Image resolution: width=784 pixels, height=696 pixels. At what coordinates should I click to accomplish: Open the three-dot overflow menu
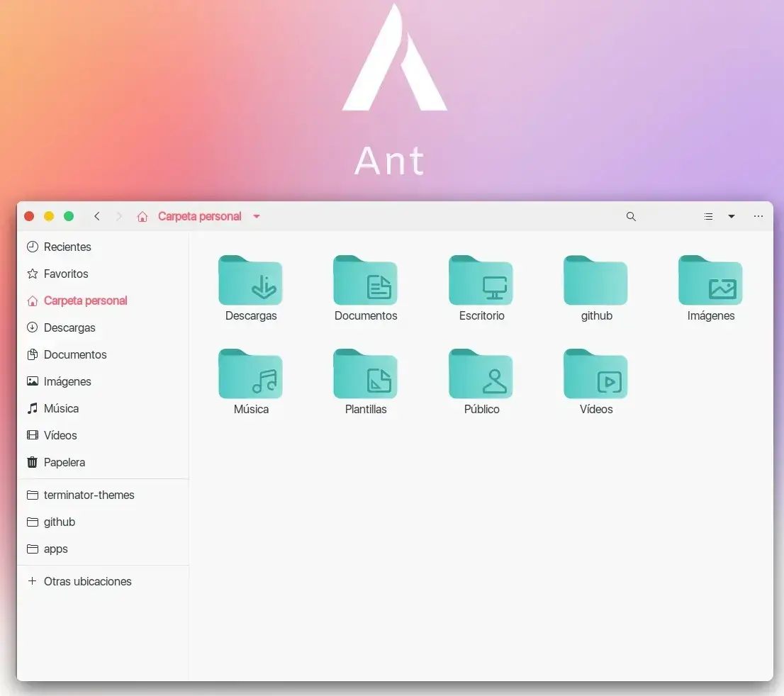pyautogui.click(x=758, y=217)
